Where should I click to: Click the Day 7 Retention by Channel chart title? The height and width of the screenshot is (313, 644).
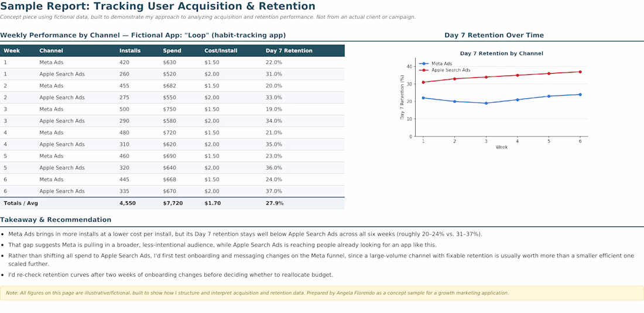[x=502, y=53]
